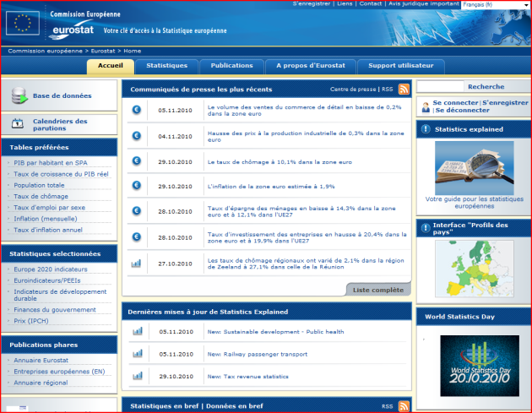Open Taux d'inflation annuel link

[x=48, y=230]
